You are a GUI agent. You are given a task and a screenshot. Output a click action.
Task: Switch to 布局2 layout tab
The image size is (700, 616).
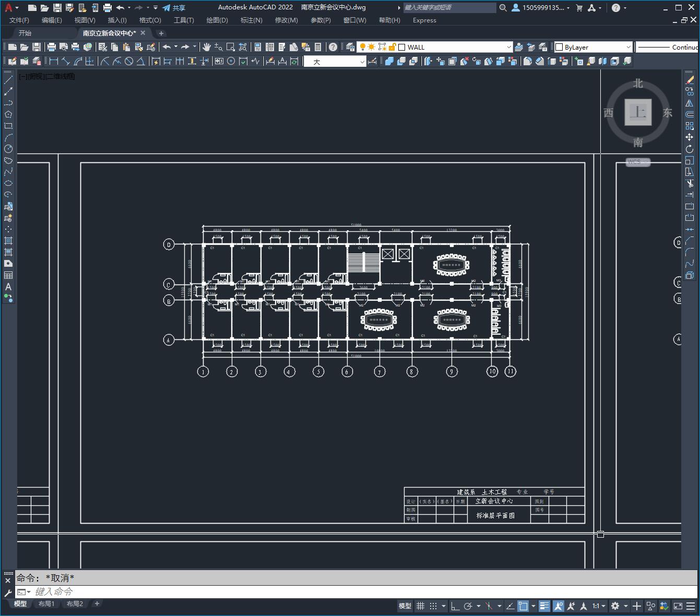pyautogui.click(x=75, y=603)
